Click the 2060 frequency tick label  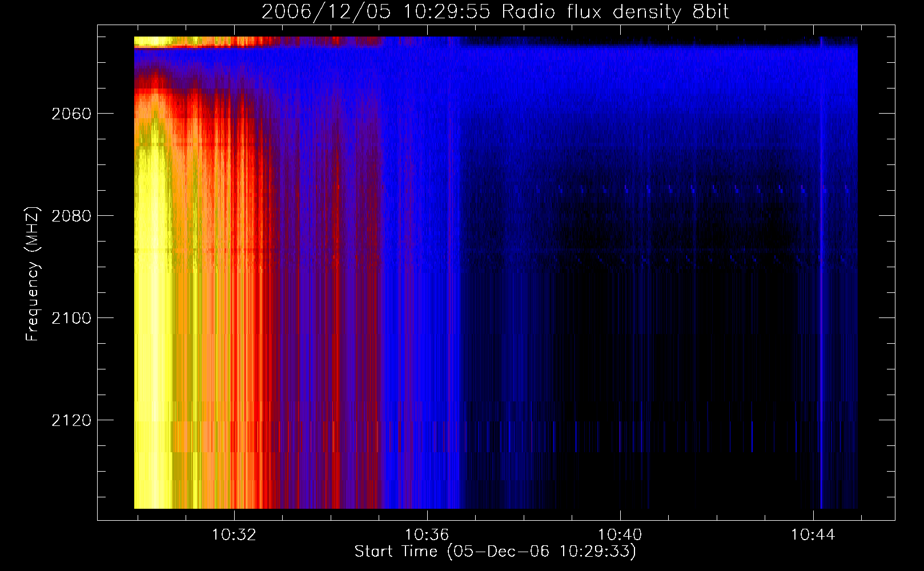[x=71, y=114]
